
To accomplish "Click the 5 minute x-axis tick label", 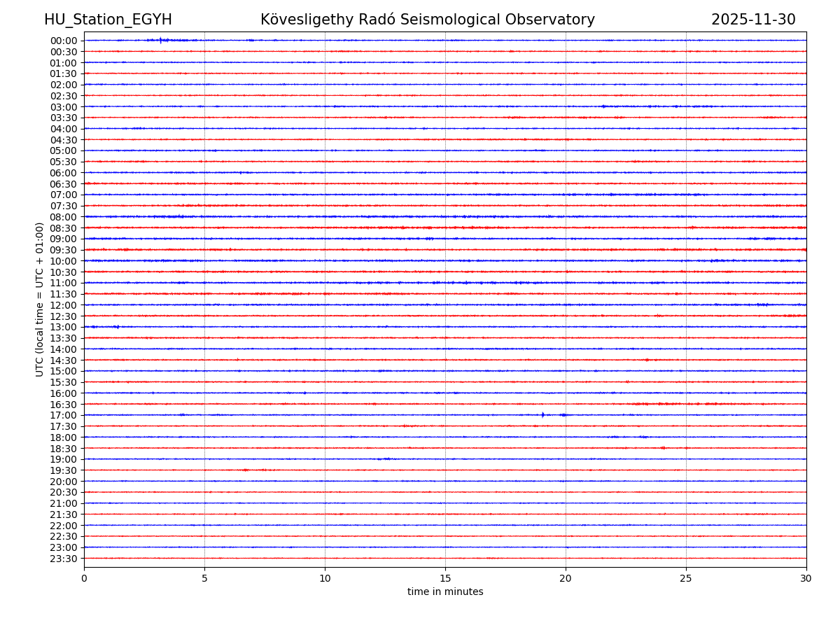I will [x=204, y=578].
